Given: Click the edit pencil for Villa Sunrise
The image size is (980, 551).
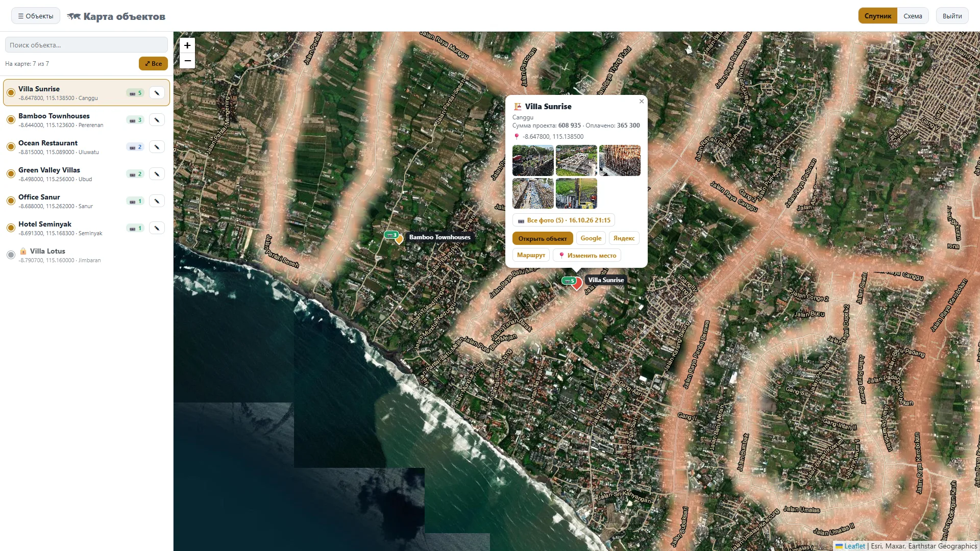Looking at the screenshot, I should click(x=157, y=93).
